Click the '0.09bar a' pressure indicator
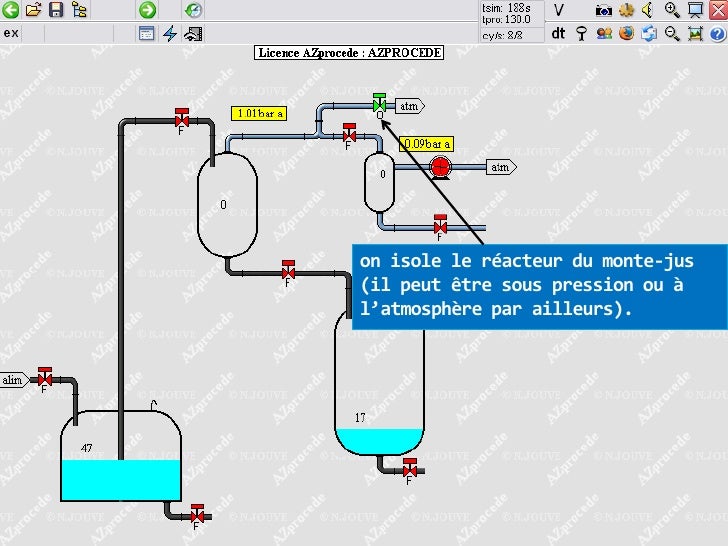The width and height of the screenshot is (728, 546). click(x=426, y=144)
